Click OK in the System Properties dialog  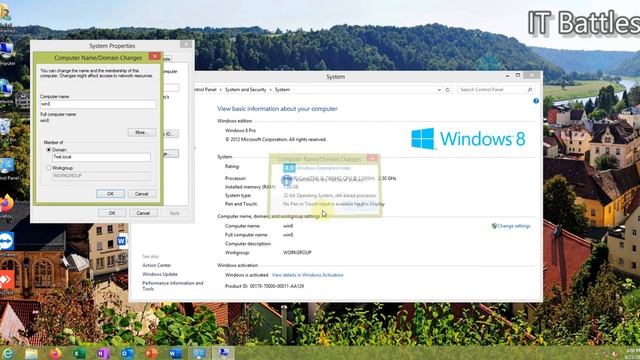pos(112,213)
